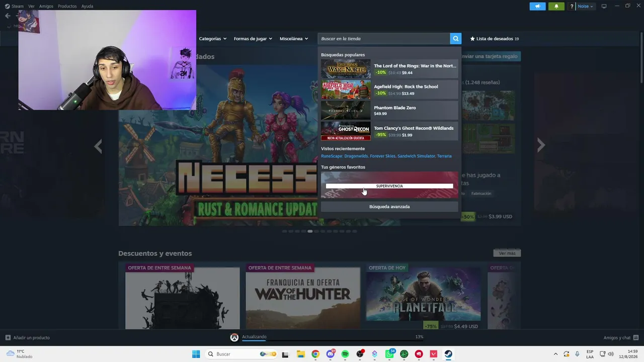Launch Google Chrome from the taskbar

[x=315, y=354]
